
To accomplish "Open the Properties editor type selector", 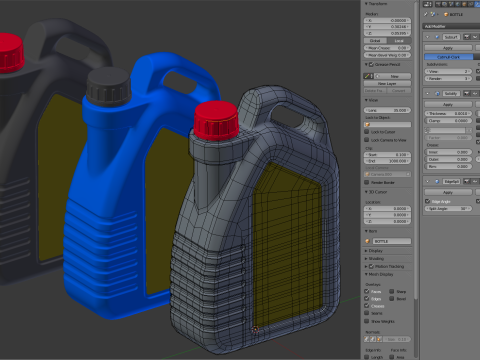I will 428,4.
